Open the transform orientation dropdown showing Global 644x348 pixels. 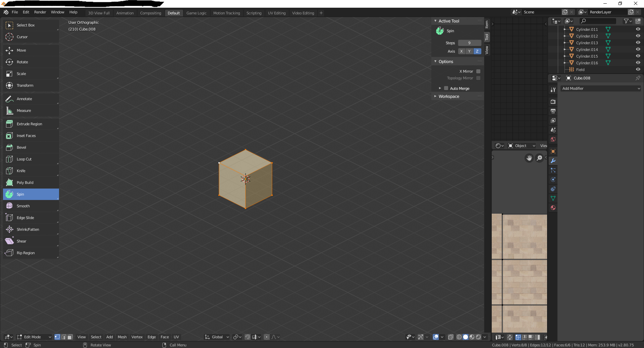[x=216, y=337]
